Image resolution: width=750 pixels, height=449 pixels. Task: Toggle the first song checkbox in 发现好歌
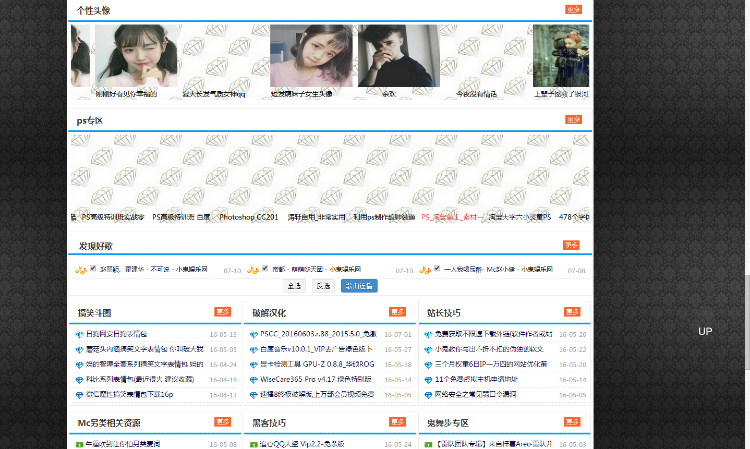94,269
